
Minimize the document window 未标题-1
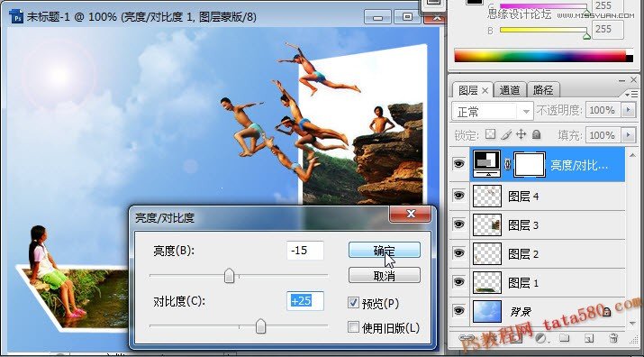[x=378, y=17]
